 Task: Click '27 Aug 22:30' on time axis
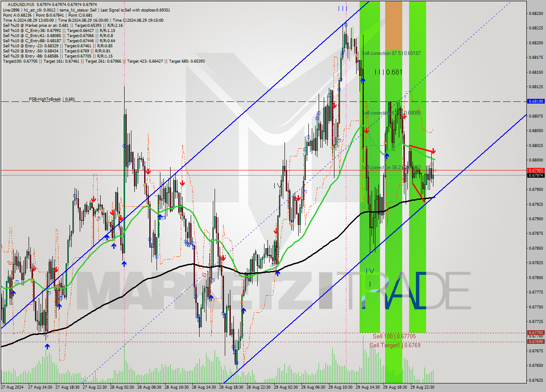[x=95, y=387]
